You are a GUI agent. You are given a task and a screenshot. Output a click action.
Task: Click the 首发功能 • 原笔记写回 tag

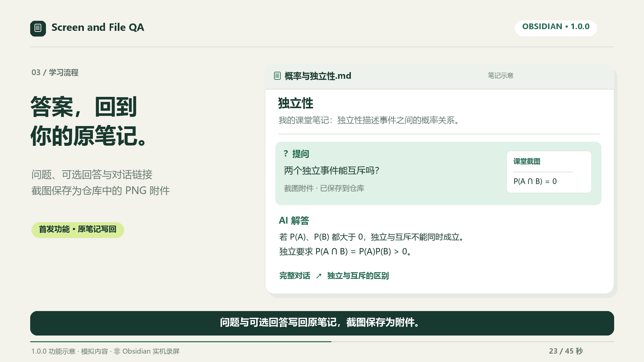click(78, 230)
